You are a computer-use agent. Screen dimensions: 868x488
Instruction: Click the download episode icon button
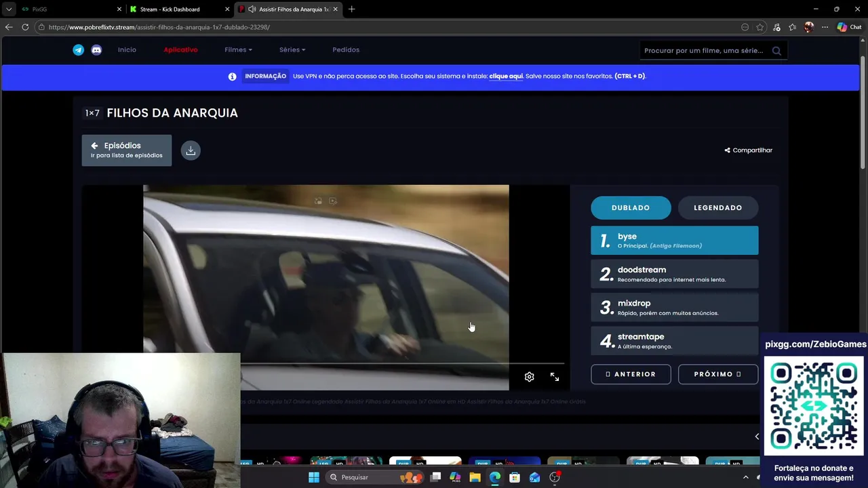coord(191,150)
